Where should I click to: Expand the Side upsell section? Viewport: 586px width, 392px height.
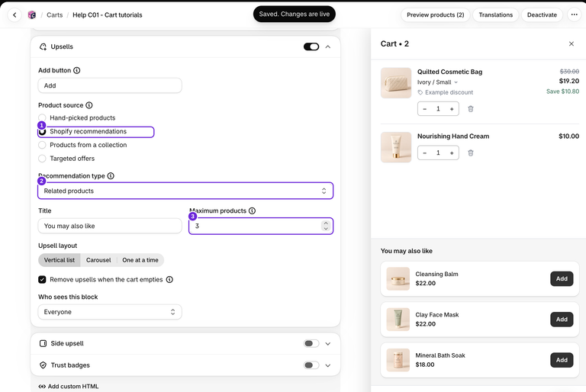[328, 343]
